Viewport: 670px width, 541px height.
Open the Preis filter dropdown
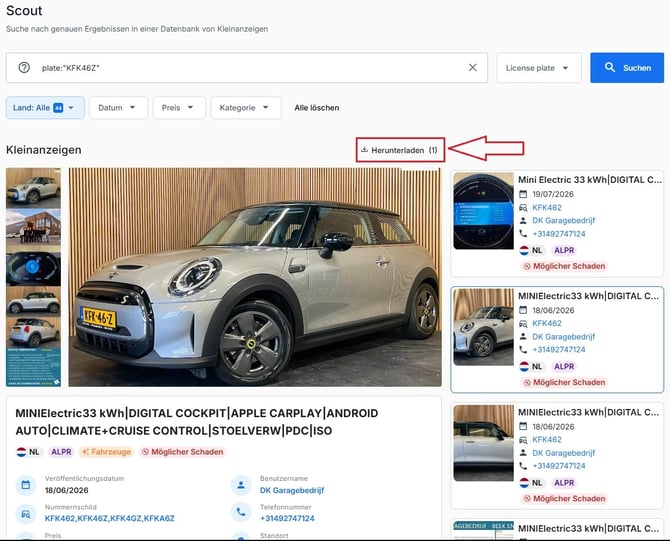179,108
